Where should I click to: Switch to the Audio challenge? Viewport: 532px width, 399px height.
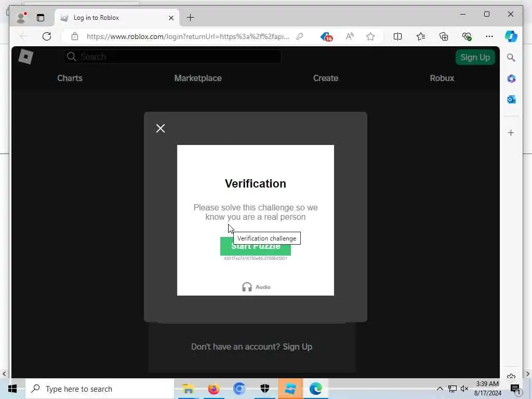coord(256,287)
